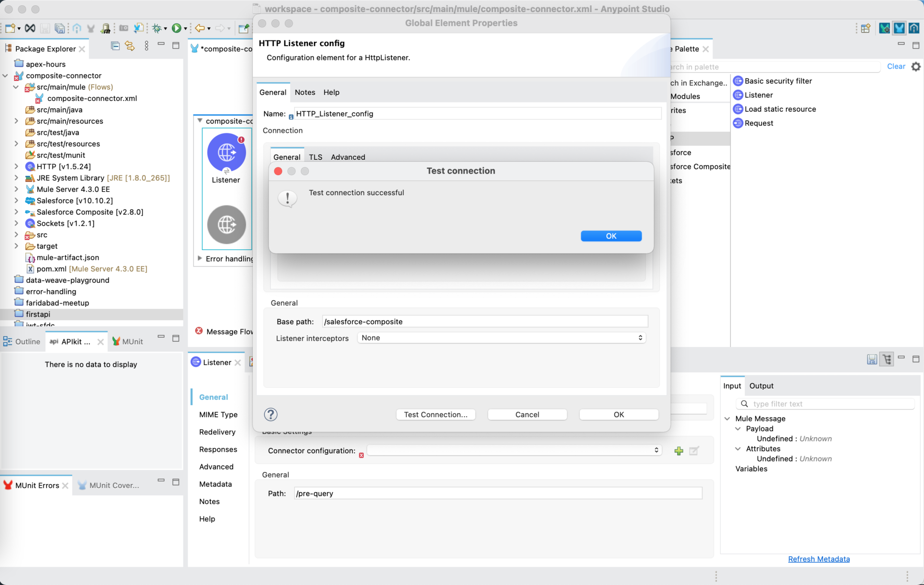This screenshot has height=585, width=924.
Task: Click the Test Connection button
Action: point(436,414)
